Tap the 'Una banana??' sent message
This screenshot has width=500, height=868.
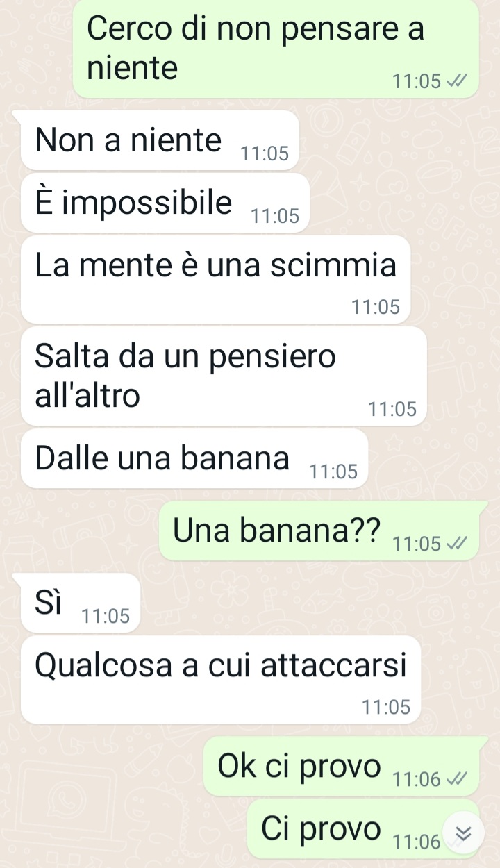[319, 531]
